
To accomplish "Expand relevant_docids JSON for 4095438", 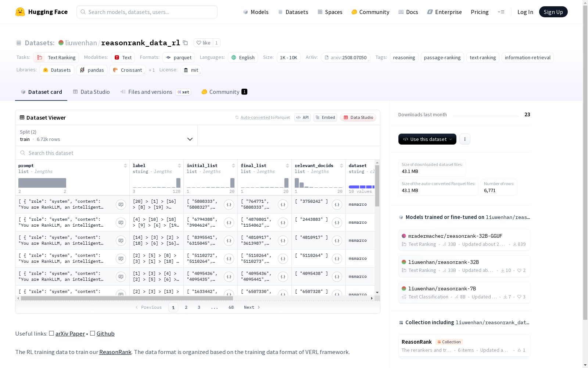I will [x=337, y=277].
